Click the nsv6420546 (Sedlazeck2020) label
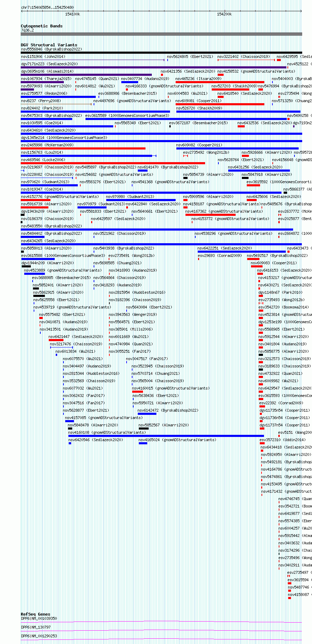This screenshot has width=312, height=644. pos(96,440)
